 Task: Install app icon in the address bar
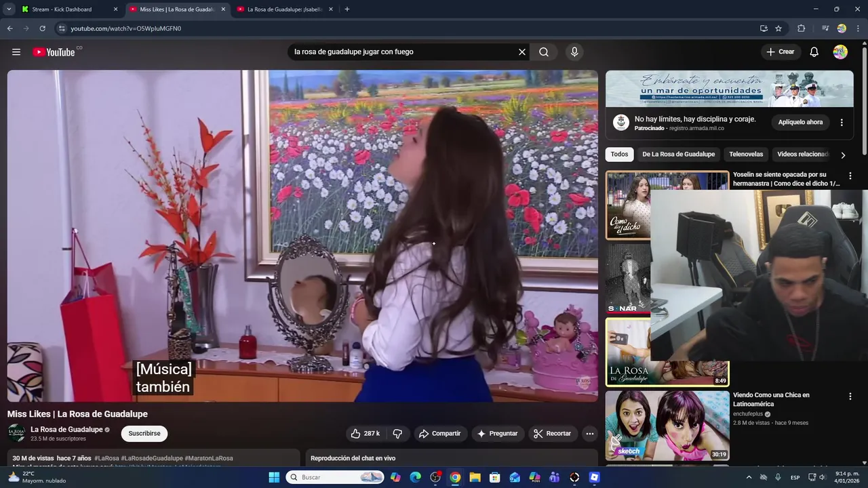(764, 28)
